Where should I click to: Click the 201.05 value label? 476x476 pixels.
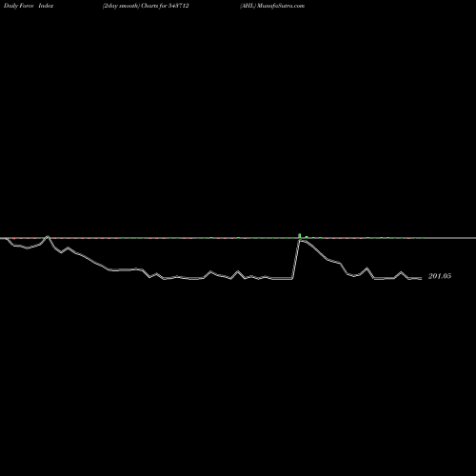coord(440,276)
